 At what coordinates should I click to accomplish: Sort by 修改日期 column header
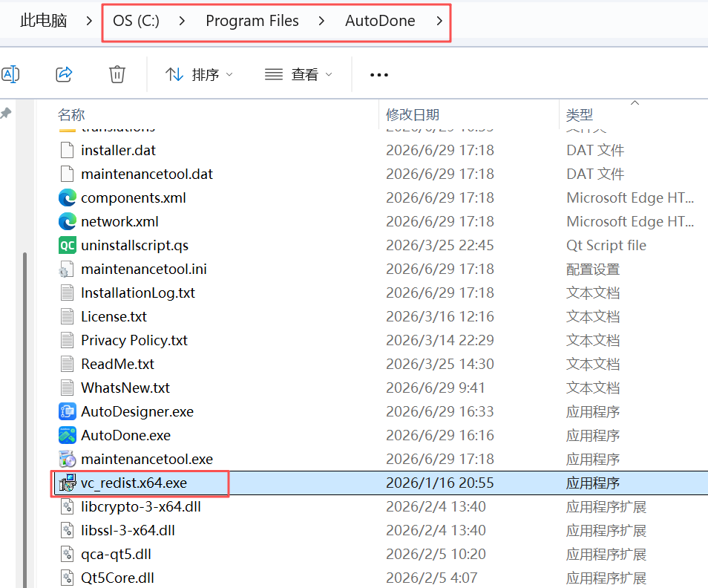point(413,115)
